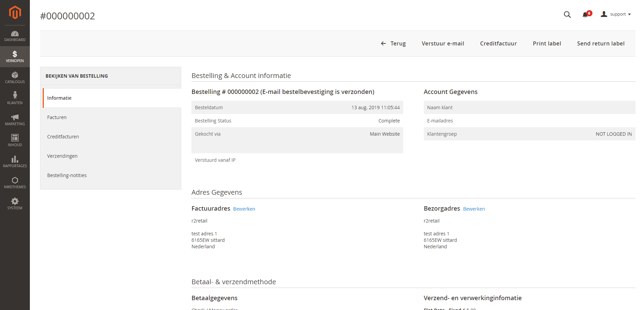The image size is (644, 310).
Task: Open the Catalogus sidebar menu
Action: pyautogui.click(x=15, y=78)
